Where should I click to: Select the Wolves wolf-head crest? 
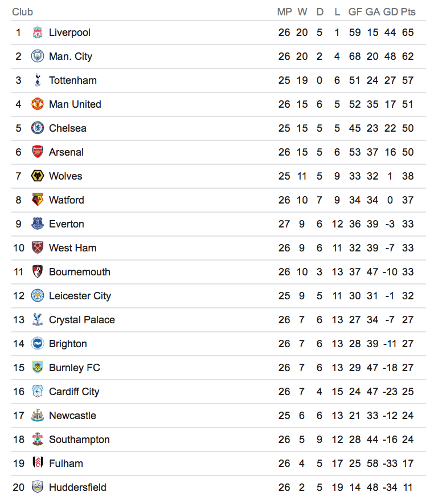click(x=38, y=176)
